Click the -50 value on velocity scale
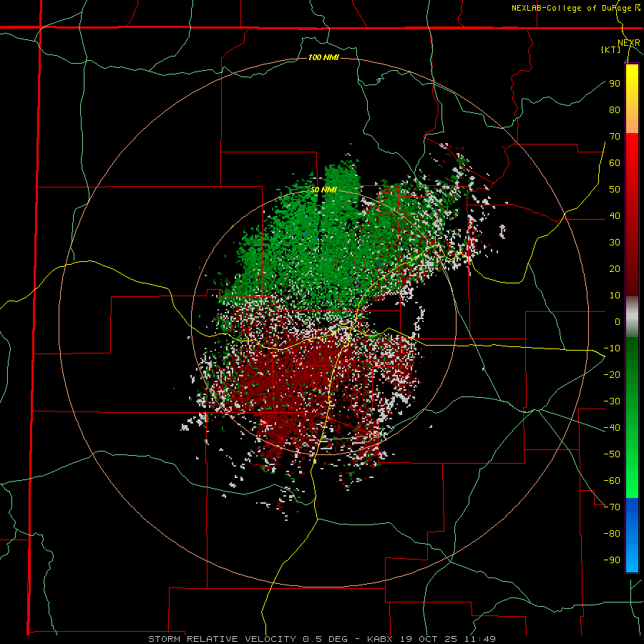Viewport: 644px width, 644px height. pyautogui.click(x=612, y=454)
